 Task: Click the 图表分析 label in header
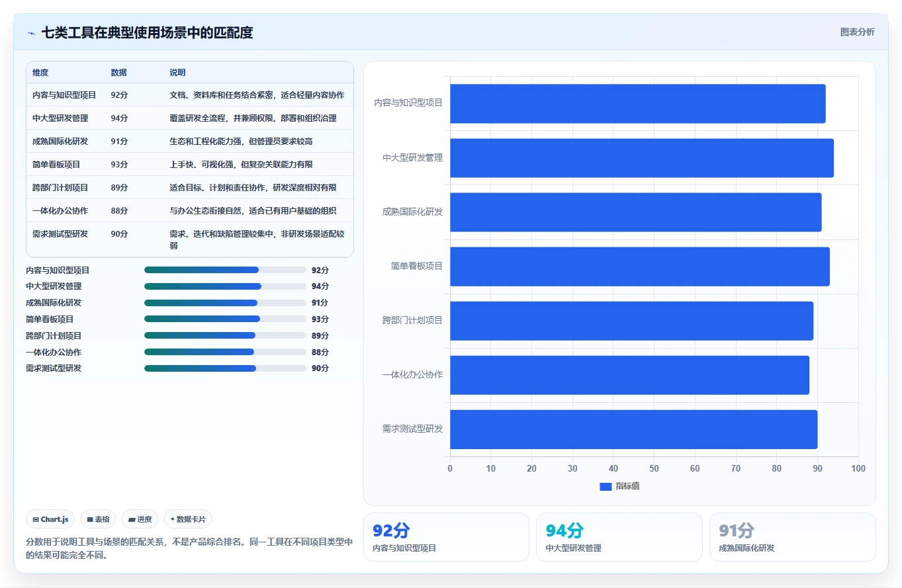pos(857,32)
